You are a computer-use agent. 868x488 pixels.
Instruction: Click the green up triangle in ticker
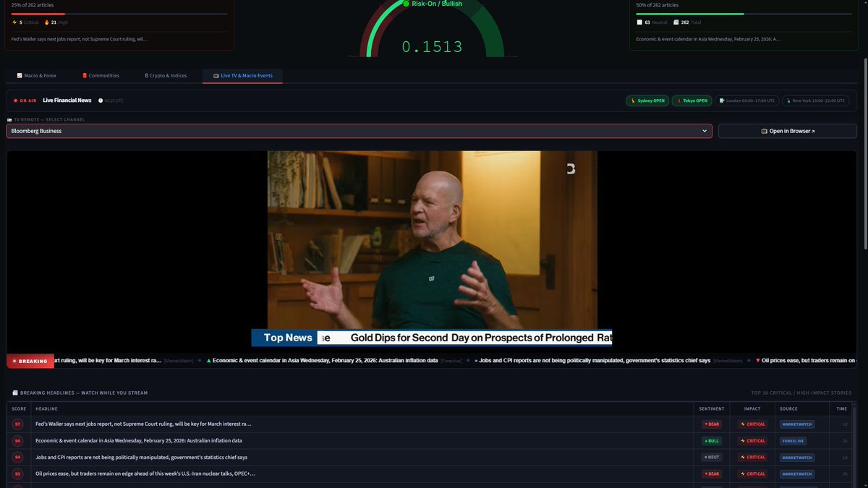[x=209, y=360]
